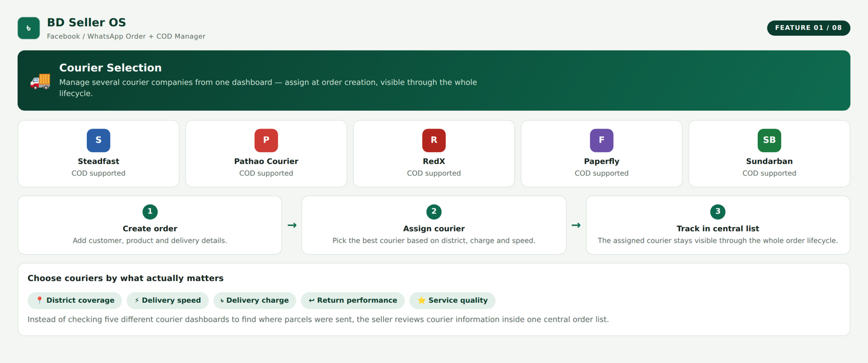
Task: Click COD supported text under Sundarban
Action: click(769, 173)
